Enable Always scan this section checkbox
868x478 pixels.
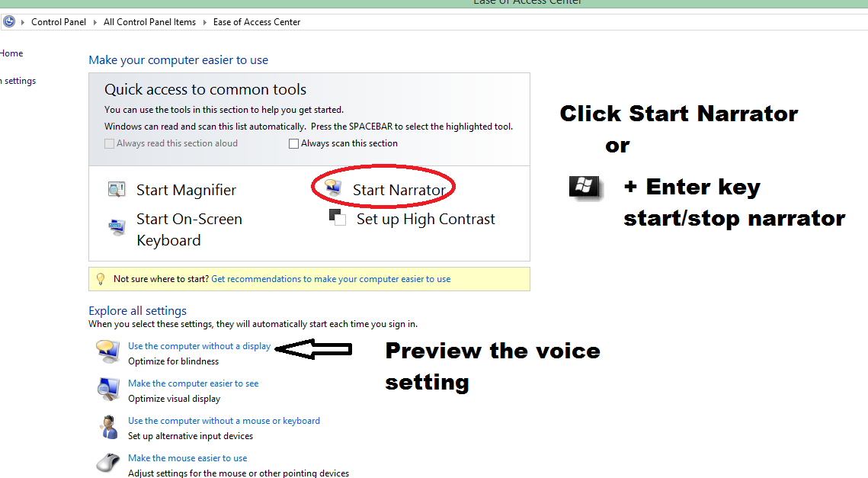tap(293, 143)
